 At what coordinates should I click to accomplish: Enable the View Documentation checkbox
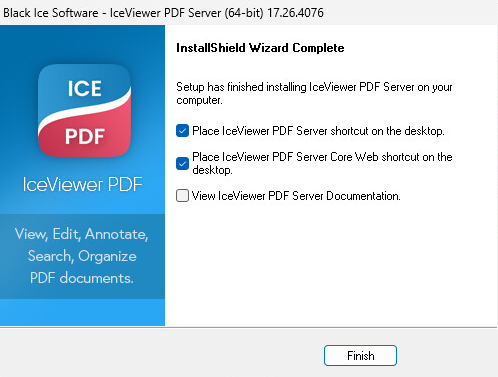coord(182,196)
